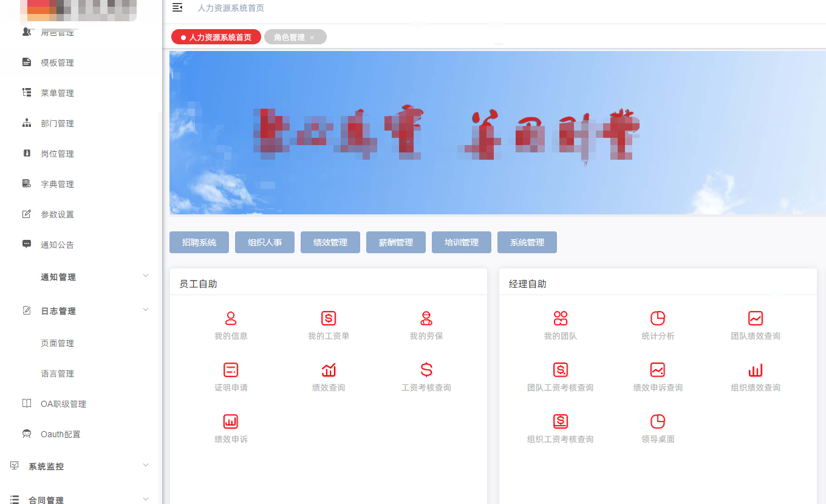The height and width of the screenshot is (504, 826).
Task: Click the sky banner image
Action: [497, 132]
